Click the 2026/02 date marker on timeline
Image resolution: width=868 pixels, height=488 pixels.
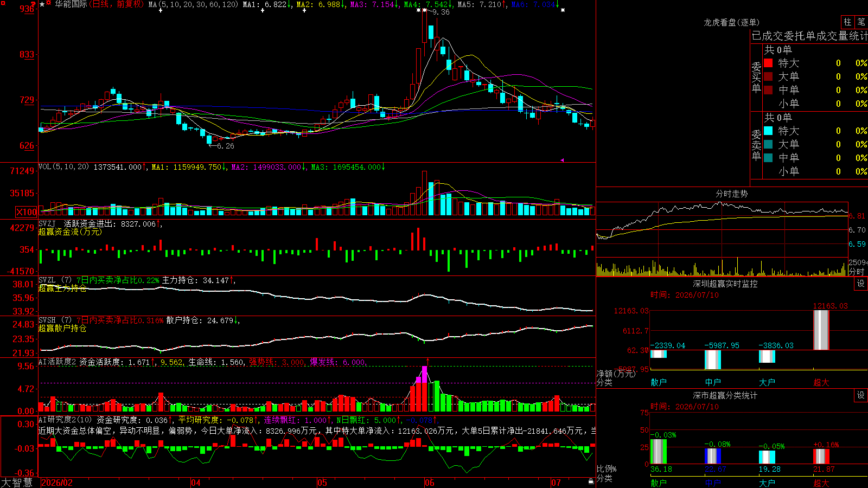[57, 483]
